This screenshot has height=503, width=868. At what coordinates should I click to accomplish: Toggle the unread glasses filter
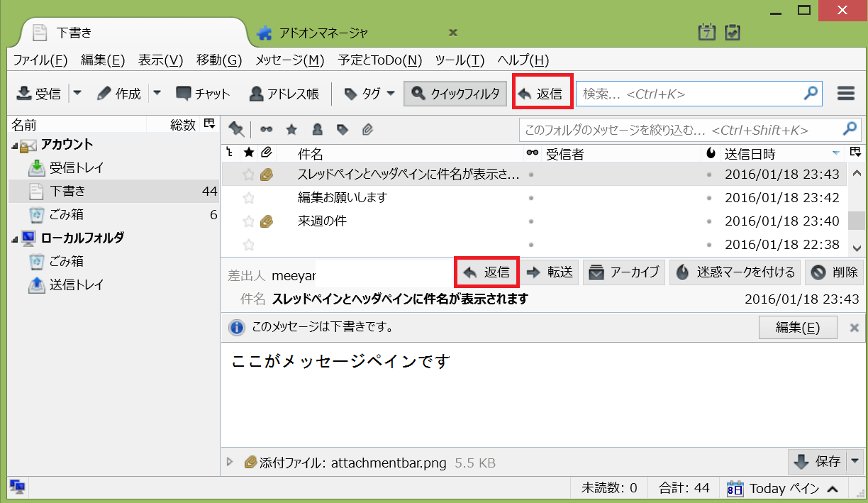tap(266, 129)
